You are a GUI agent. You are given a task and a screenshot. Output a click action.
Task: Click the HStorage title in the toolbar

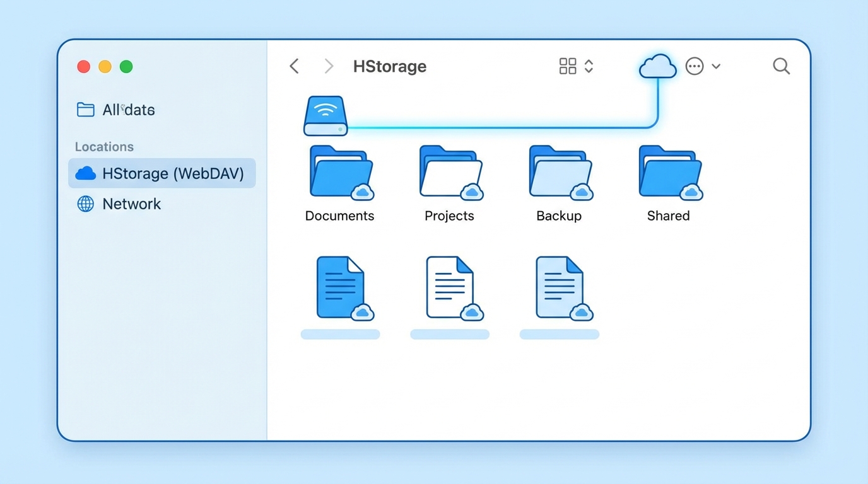(389, 66)
